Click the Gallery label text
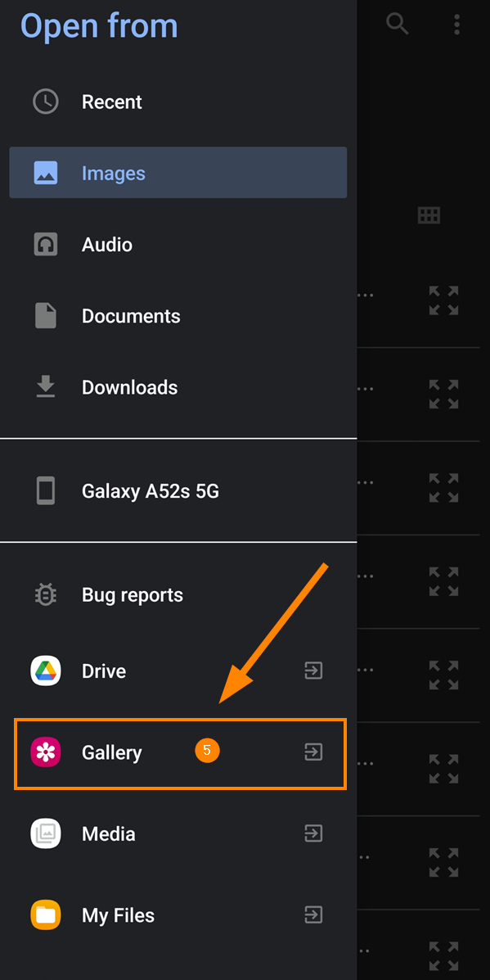Screen dimensions: 490x980 pos(112,752)
